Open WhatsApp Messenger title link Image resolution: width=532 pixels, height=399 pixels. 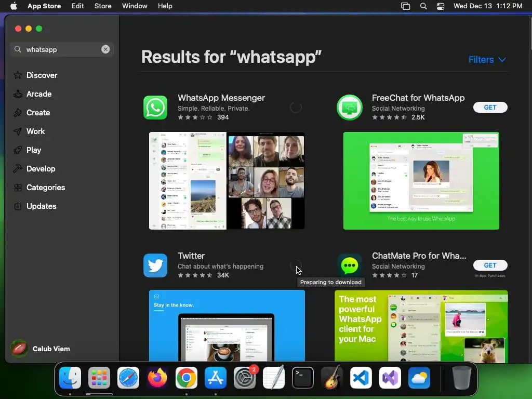(221, 98)
